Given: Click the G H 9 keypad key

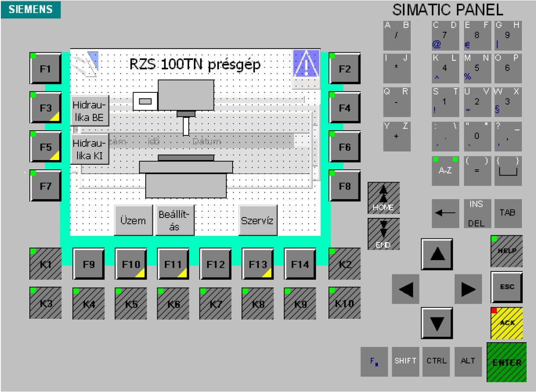Looking at the screenshot, I should pos(508,35).
